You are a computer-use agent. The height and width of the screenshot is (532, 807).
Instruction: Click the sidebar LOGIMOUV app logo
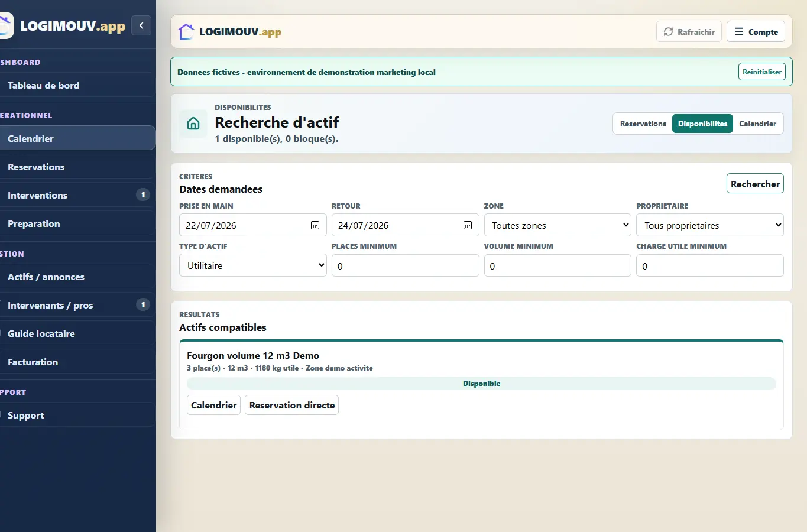pyautogui.click(x=6, y=26)
